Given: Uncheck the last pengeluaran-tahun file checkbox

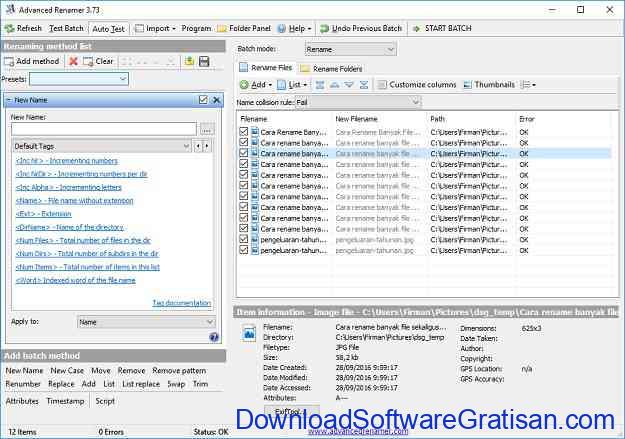Looking at the screenshot, I should click(244, 250).
